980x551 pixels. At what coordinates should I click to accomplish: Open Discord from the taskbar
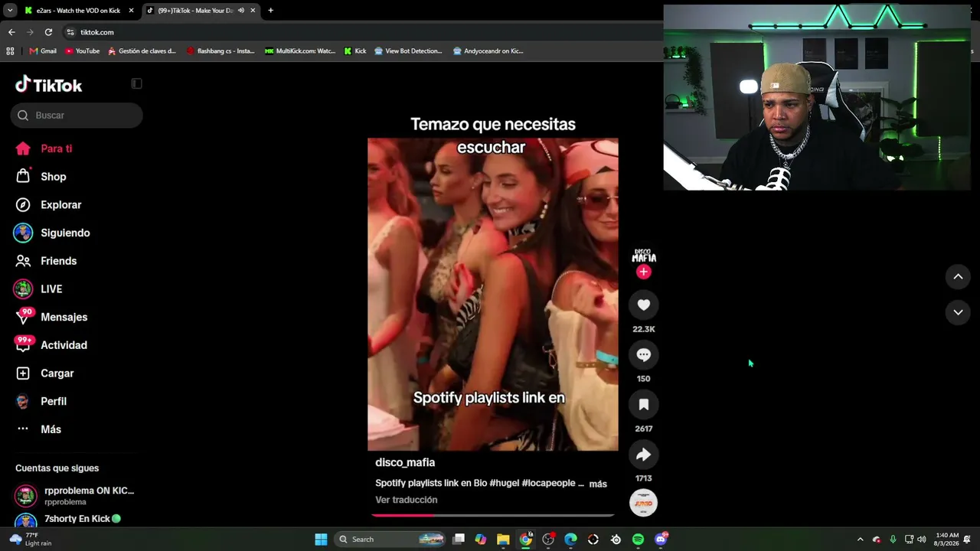(x=661, y=540)
